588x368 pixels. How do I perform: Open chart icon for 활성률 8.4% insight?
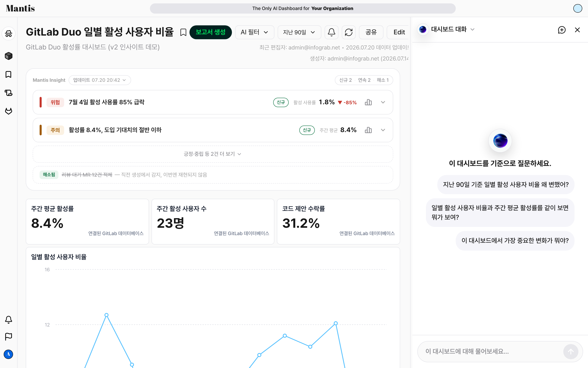pos(368,130)
